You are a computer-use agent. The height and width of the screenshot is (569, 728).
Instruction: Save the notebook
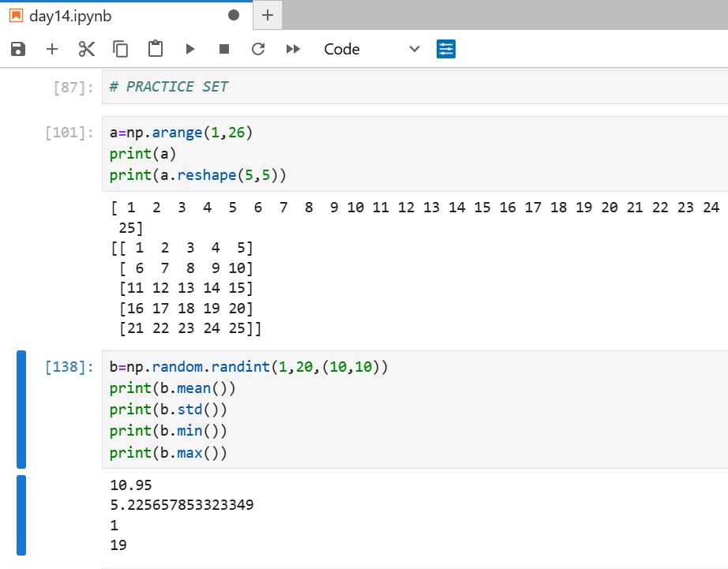click(x=17, y=48)
